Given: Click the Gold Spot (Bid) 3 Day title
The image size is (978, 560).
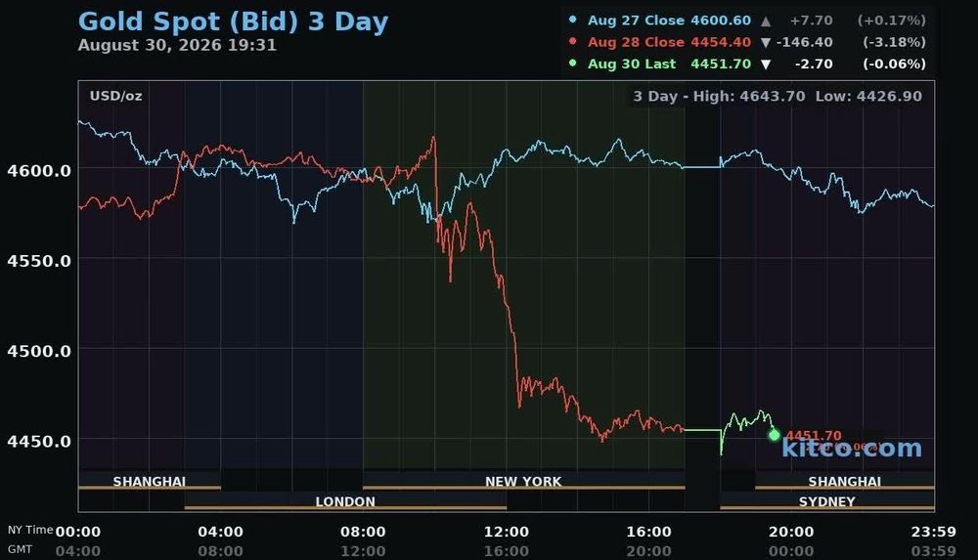Looking at the screenshot, I should (x=234, y=22).
